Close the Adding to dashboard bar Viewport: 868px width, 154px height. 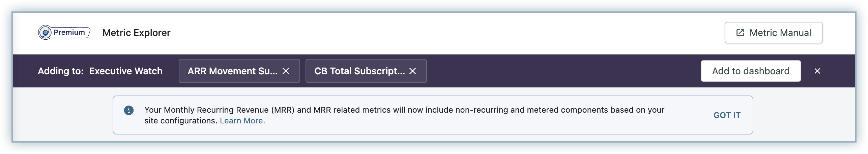coord(817,71)
